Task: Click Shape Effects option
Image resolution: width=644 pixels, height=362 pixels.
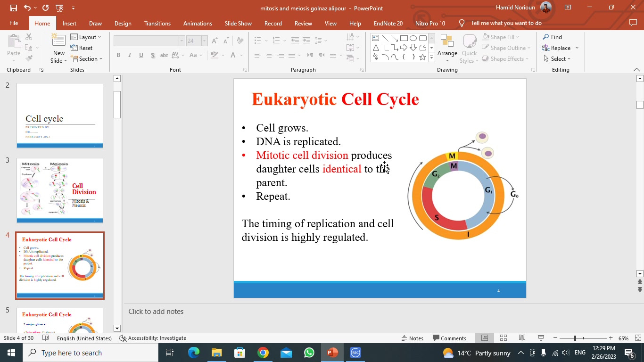Action: (505, 58)
